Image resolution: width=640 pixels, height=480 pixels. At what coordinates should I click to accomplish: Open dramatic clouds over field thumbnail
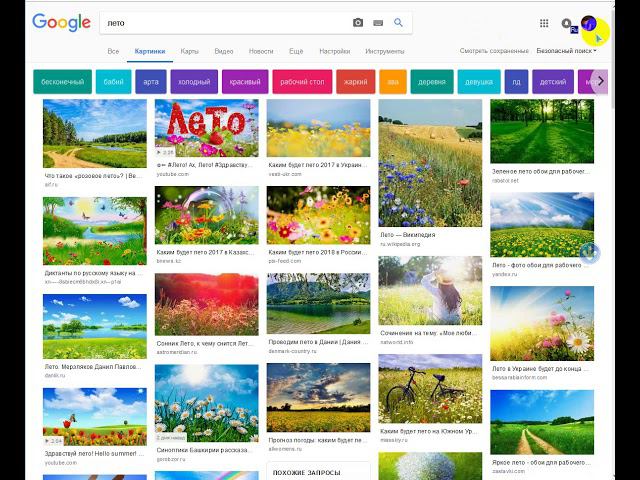pyautogui.click(x=318, y=398)
